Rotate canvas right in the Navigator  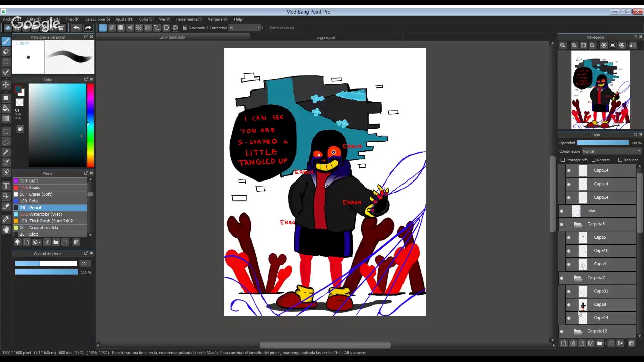622,45
